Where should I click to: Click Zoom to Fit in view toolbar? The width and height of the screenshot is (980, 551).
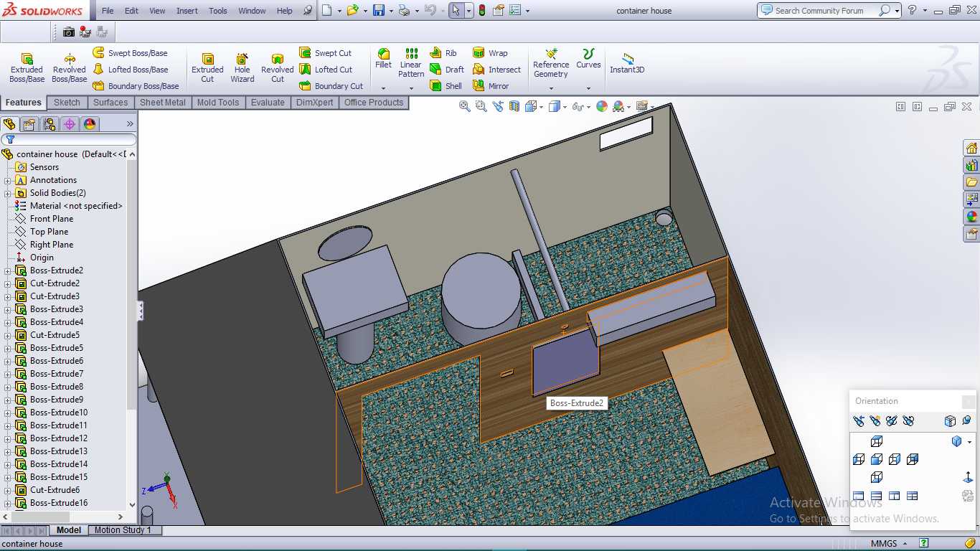pyautogui.click(x=465, y=106)
